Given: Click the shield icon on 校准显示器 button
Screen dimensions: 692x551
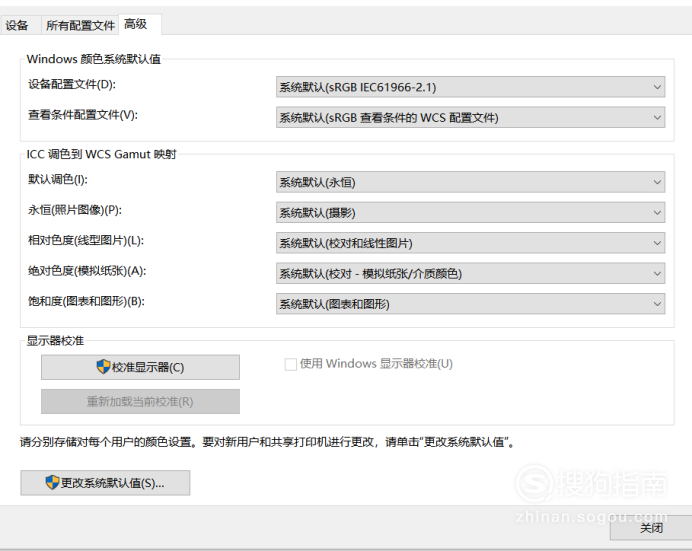Looking at the screenshot, I should [103, 366].
